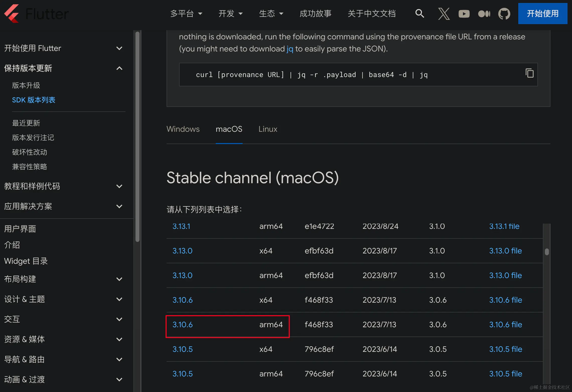
Task: Collapse the 保持版本更新 sidebar section
Action: [119, 68]
